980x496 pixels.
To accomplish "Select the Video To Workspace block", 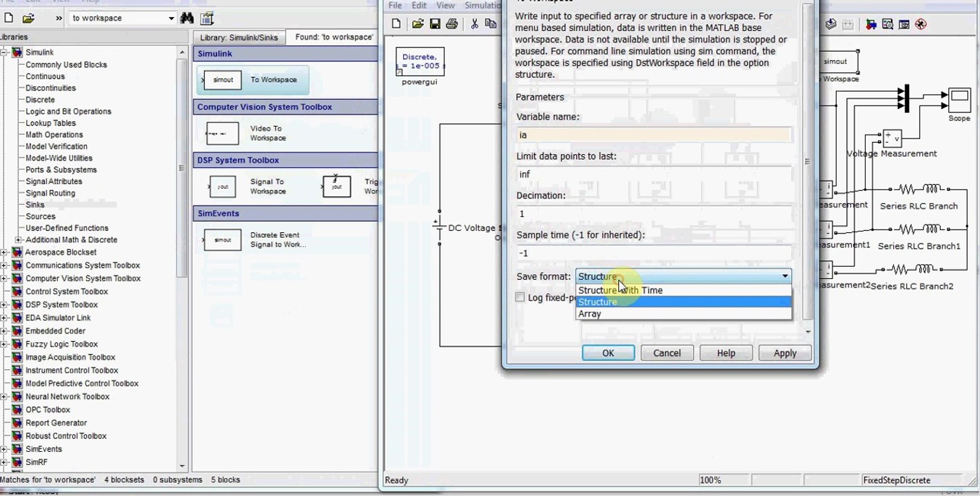I will tap(223, 133).
